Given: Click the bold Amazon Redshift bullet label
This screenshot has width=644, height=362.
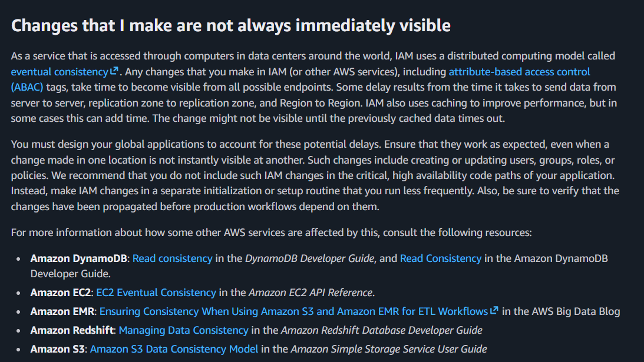Looking at the screenshot, I should coord(72,330).
